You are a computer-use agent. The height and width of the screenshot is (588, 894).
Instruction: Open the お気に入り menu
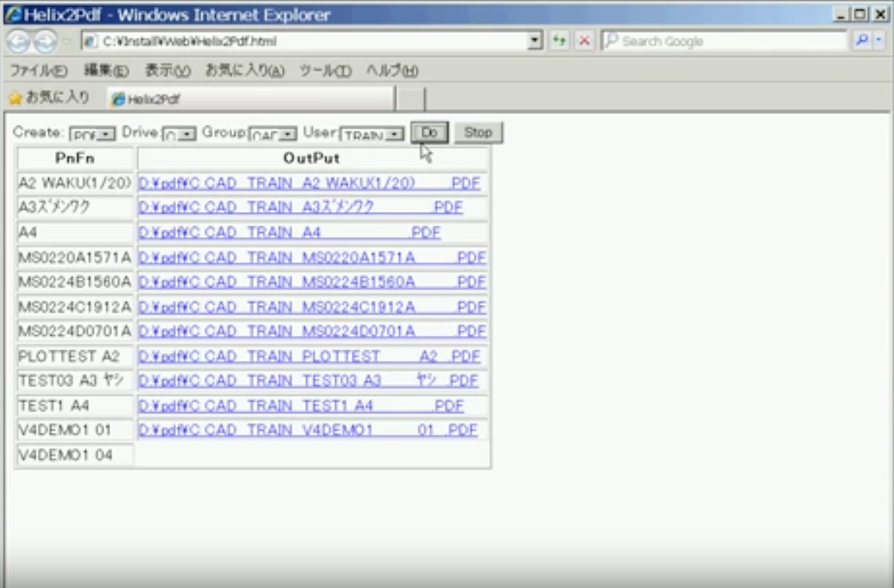(245, 70)
